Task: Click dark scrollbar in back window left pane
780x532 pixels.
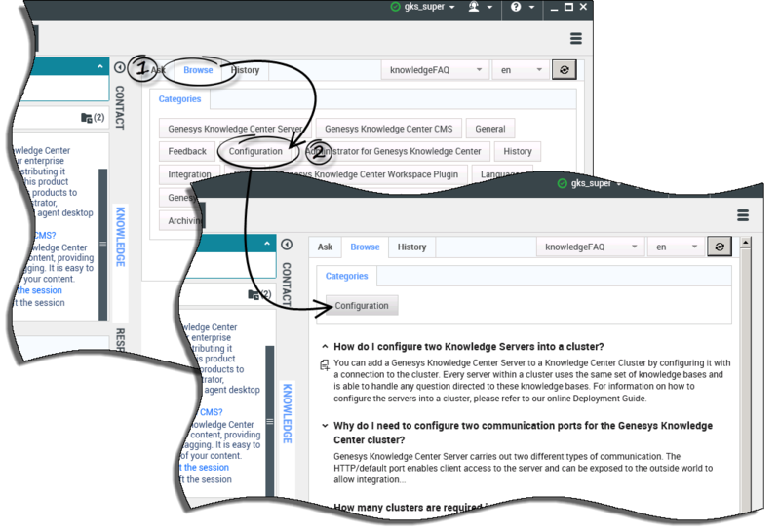Action: point(103,245)
